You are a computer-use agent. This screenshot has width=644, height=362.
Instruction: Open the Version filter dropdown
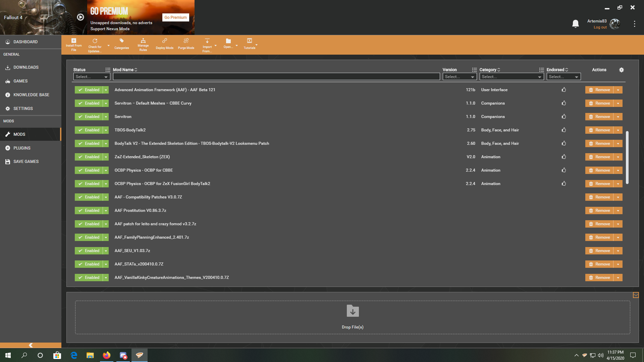click(x=460, y=77)
